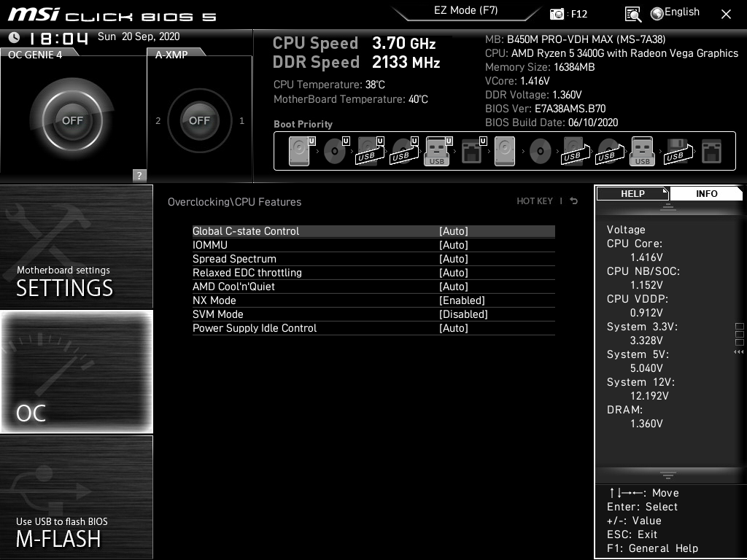The width and height of the screenshot is (747, 560).
Task: Click the X exit icon in top bar
Action: (x=726, y=15)
